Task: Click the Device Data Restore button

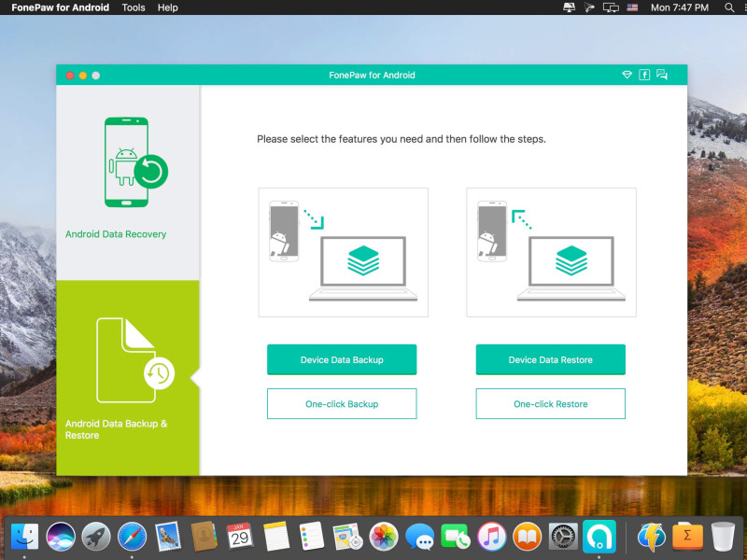Action: pyautogui.click(x=550, y=359)
